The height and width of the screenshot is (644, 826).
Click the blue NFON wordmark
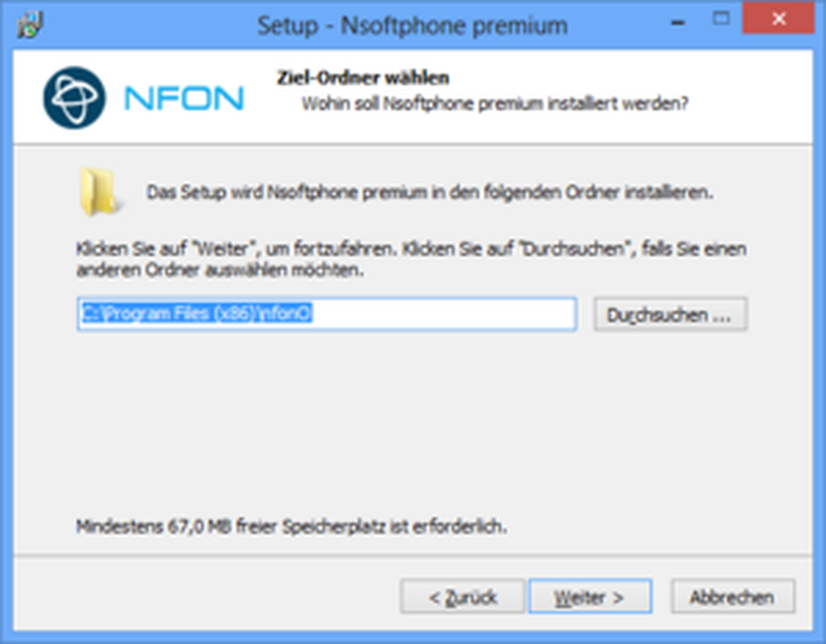tap(184, 98)
